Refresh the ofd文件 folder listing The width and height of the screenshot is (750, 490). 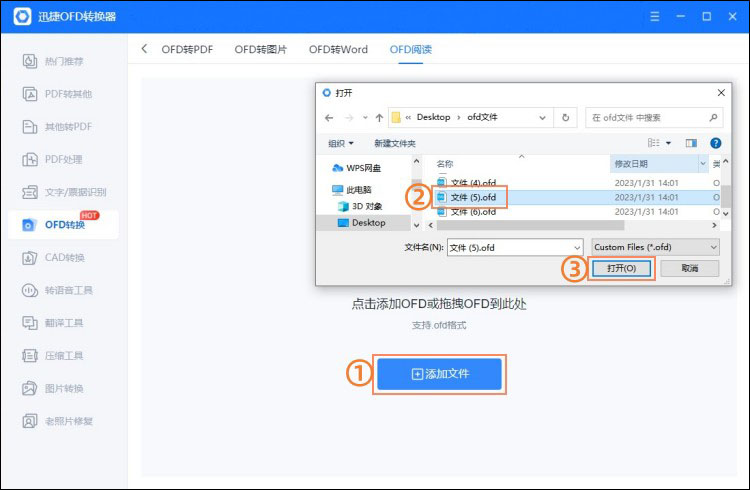565,118
